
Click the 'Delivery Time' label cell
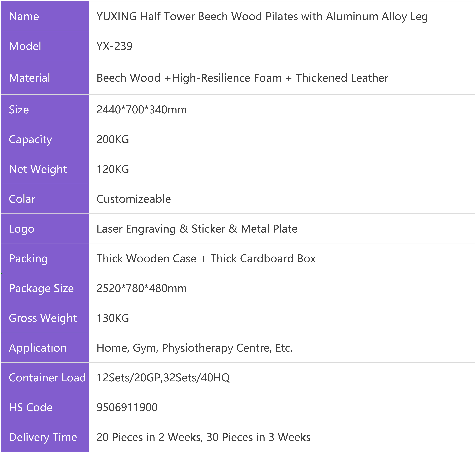pyautogui.click(x=45, y=437)
